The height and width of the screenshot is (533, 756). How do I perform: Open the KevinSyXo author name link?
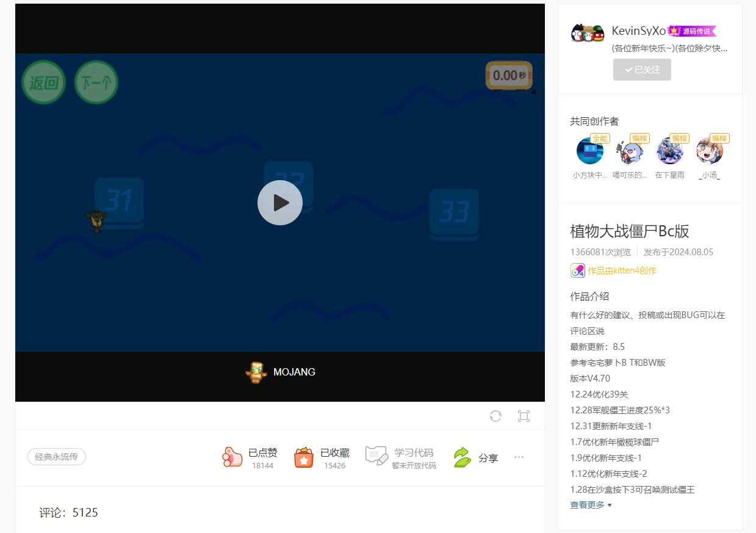[638, 31]
